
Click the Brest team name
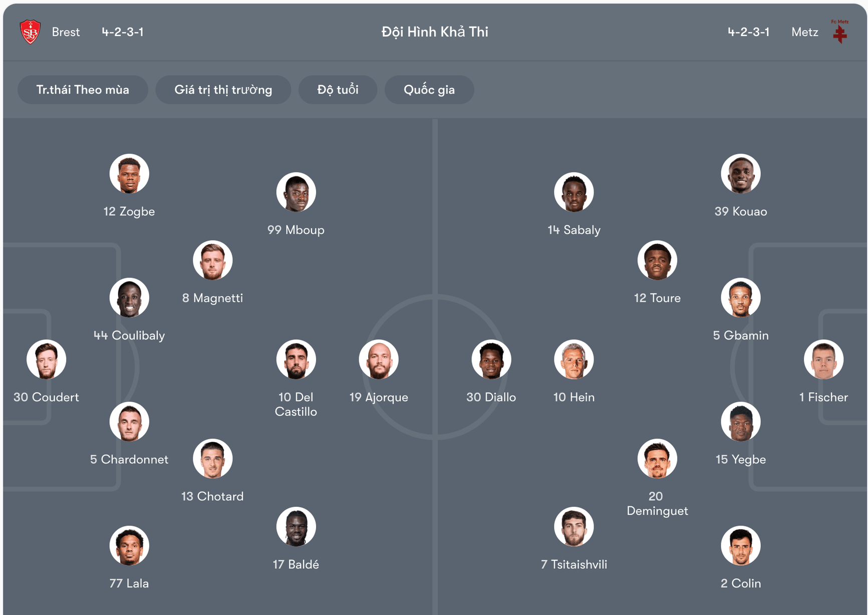pos(66,32)
